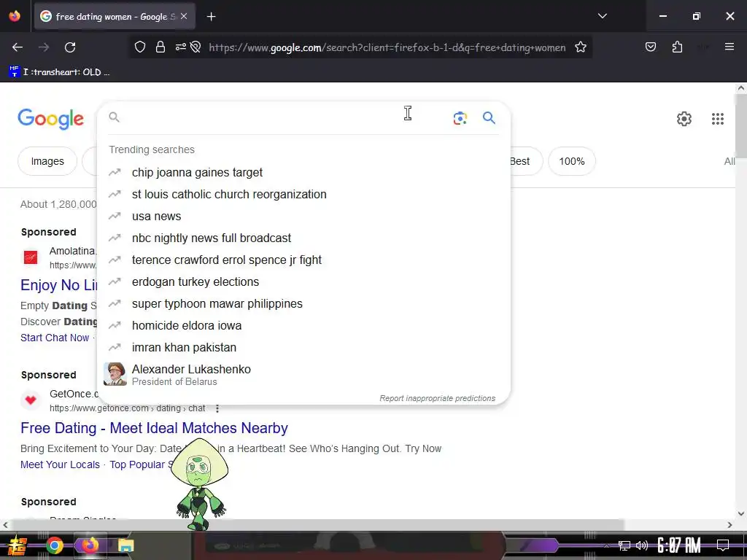Click horizontal scrollbar right arrow
747x560 pixels.
729,525
